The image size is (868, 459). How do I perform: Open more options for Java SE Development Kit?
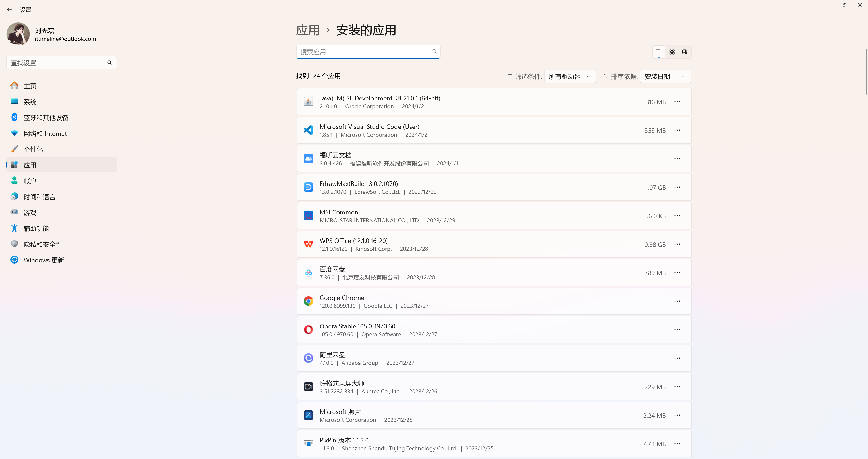[677, 102]
